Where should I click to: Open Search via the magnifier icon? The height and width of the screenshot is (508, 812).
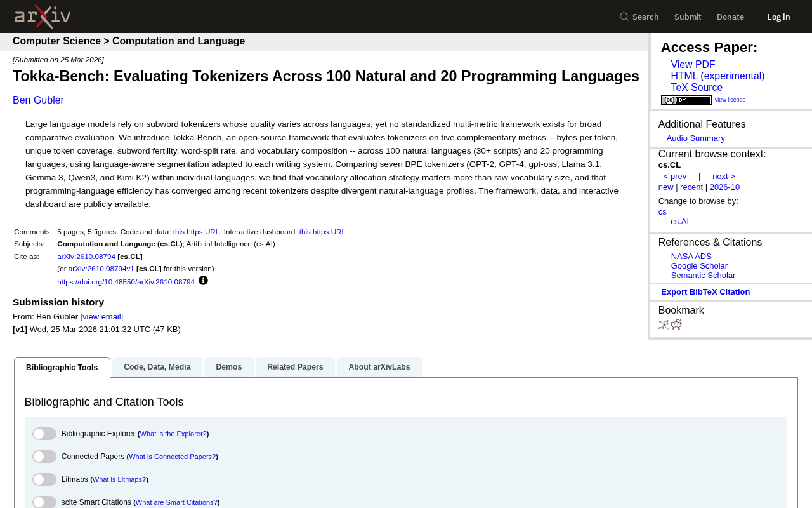624,17
